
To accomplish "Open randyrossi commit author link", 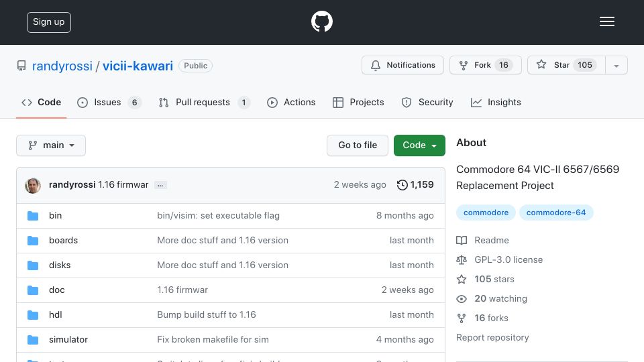I will pos(72,185).
